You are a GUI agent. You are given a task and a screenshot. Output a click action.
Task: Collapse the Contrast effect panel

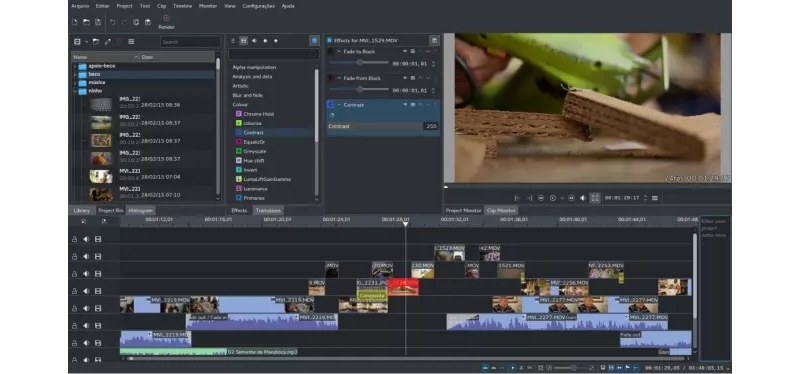pyautogui.click(x=338, y=105)
